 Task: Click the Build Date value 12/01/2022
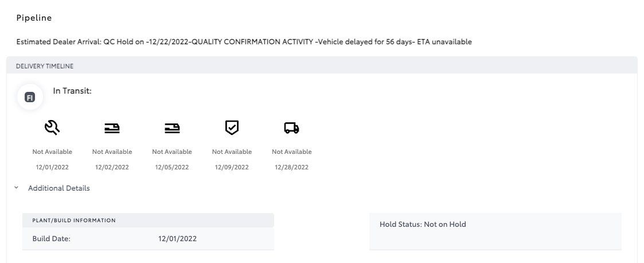click(x=177, y=239)
